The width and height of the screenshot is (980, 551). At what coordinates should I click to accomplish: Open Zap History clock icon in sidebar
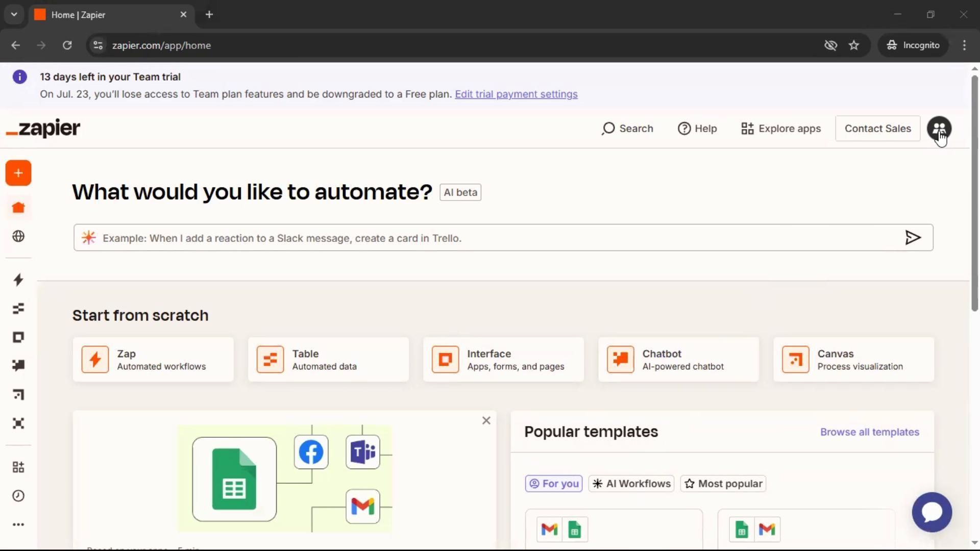pyautogui.click(x=18, y=496)
